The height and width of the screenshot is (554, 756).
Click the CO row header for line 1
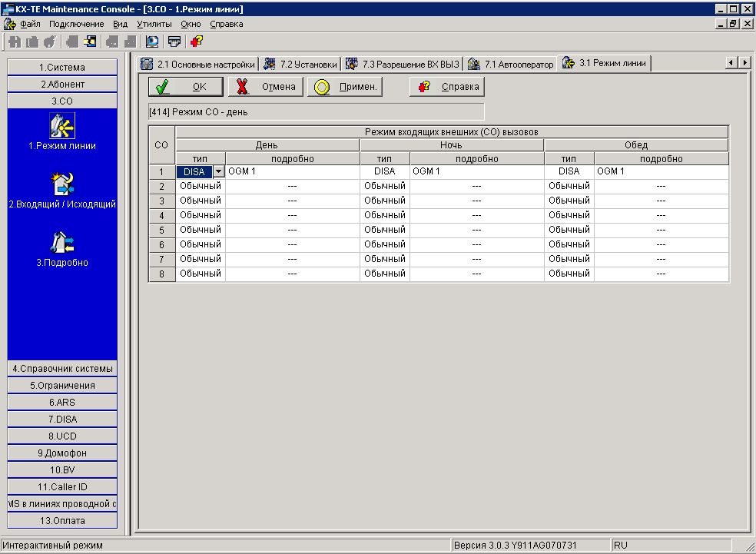pos(161,172)
